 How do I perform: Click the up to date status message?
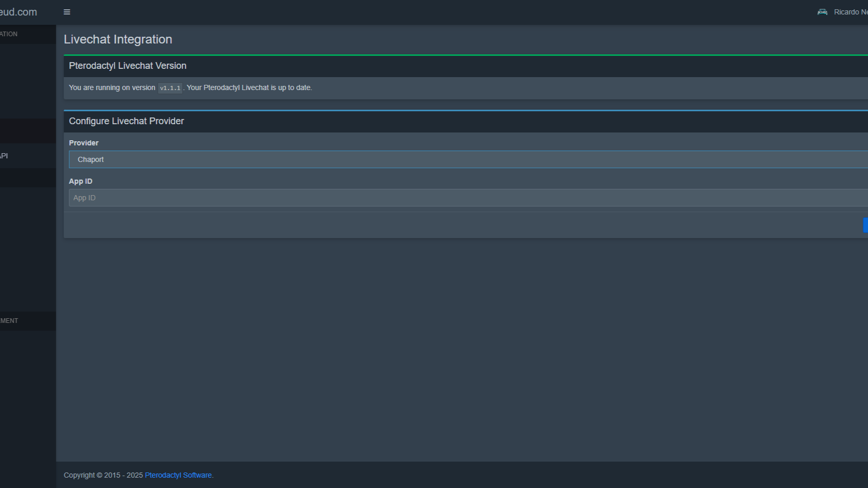(x=249, y=87)
